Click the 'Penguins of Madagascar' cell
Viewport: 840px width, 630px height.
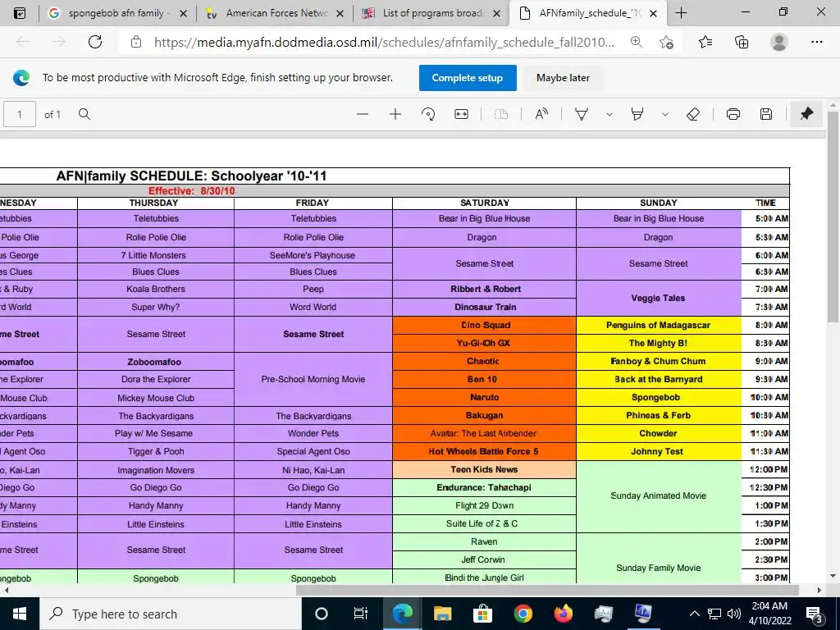[659, 325]
